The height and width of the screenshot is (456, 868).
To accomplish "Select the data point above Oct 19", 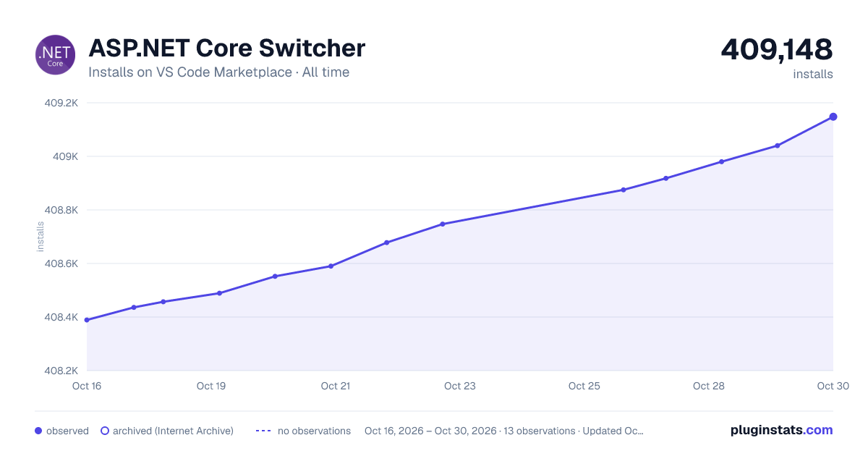I will pos(219,293).
